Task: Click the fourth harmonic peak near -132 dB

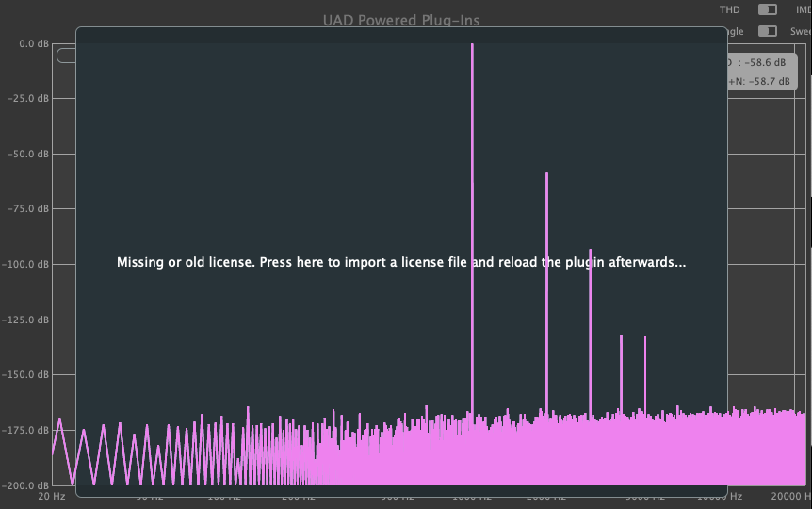Action: click(x=622, y=368)
